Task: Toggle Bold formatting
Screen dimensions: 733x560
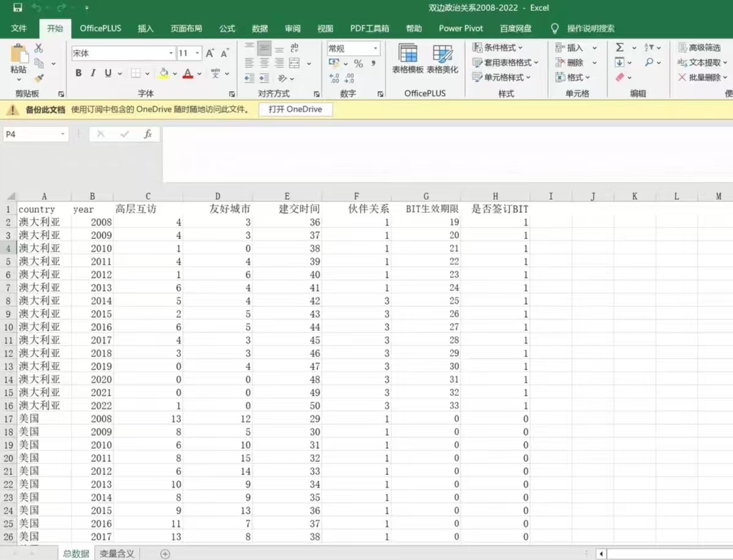Action: [x=78, y=73]
